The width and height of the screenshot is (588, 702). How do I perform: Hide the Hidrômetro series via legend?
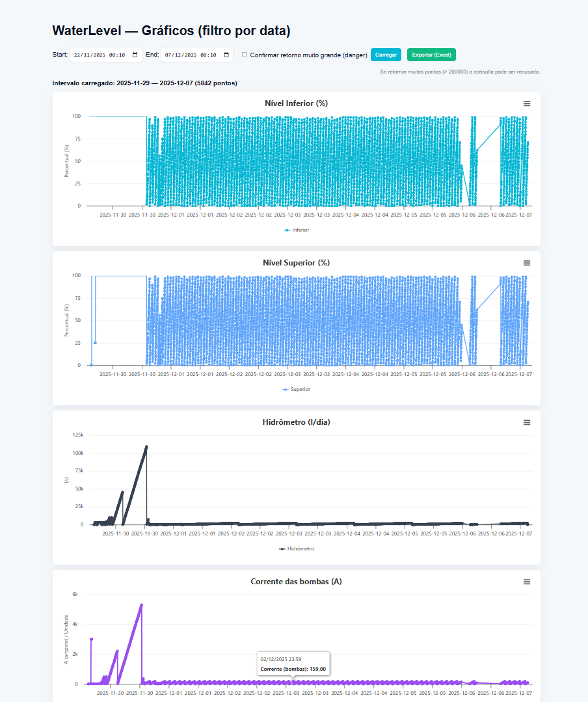pyautogui.click(x=297, y=548)
